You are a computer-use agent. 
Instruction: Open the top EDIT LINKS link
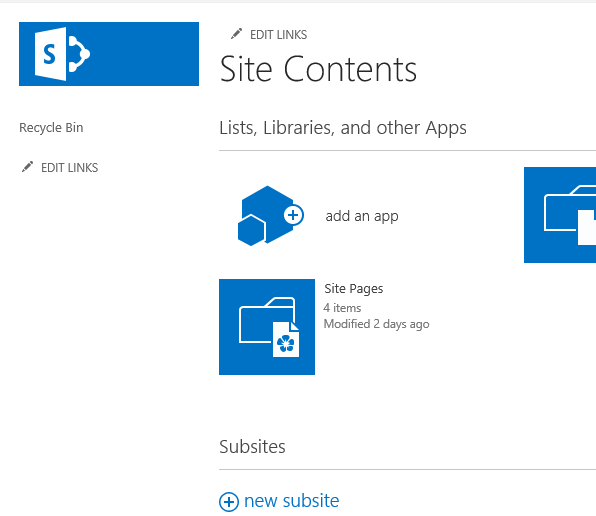(278, 35)
